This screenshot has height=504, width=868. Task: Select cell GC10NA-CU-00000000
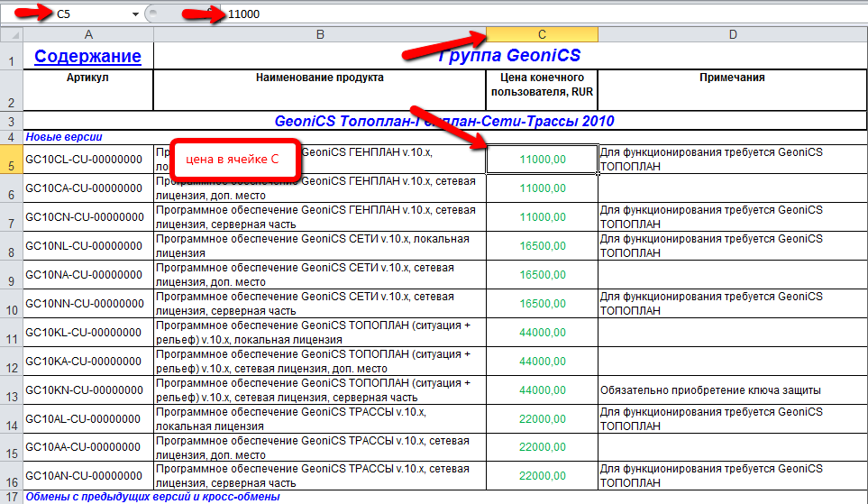click(x=88, y=275)
